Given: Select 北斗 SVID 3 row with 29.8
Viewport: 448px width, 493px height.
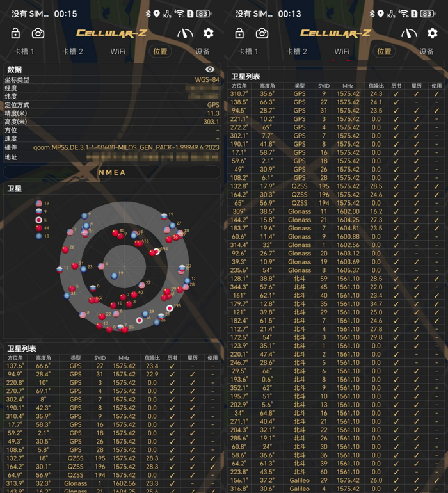Looking at the screenshot, I should coord(335,337).
